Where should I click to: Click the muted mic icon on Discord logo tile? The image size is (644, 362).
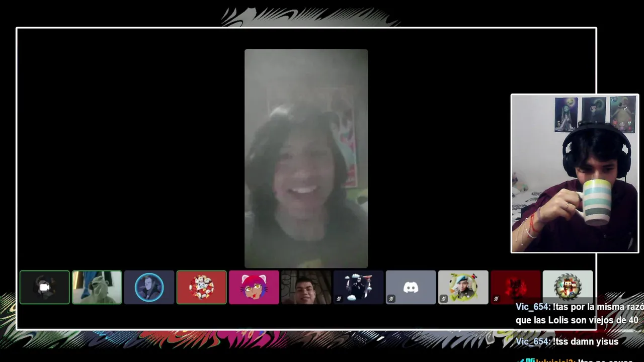tap(391, 299)
